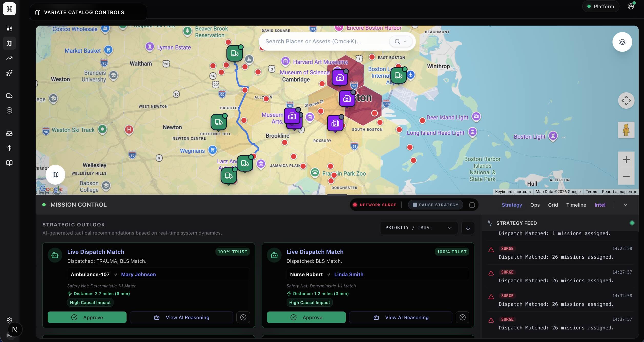Open the Mary Johnson patient link

tap(138, 274)
